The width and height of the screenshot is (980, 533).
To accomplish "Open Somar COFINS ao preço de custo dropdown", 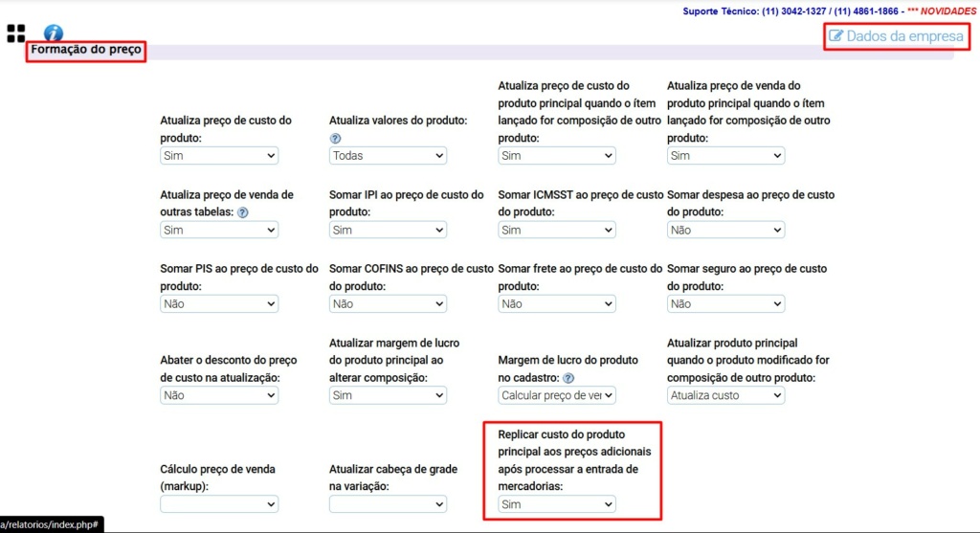I will tap(388, 303).
